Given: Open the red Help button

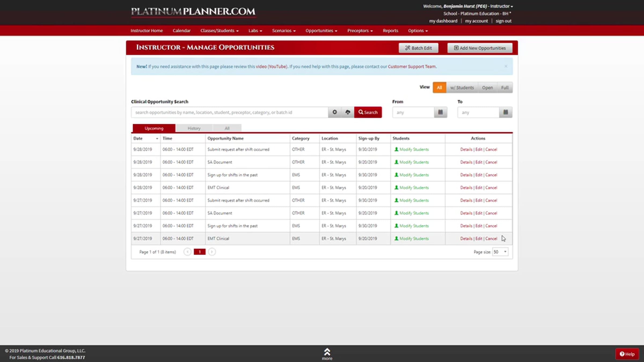Looking at the screenshot, I should point(627,354).
